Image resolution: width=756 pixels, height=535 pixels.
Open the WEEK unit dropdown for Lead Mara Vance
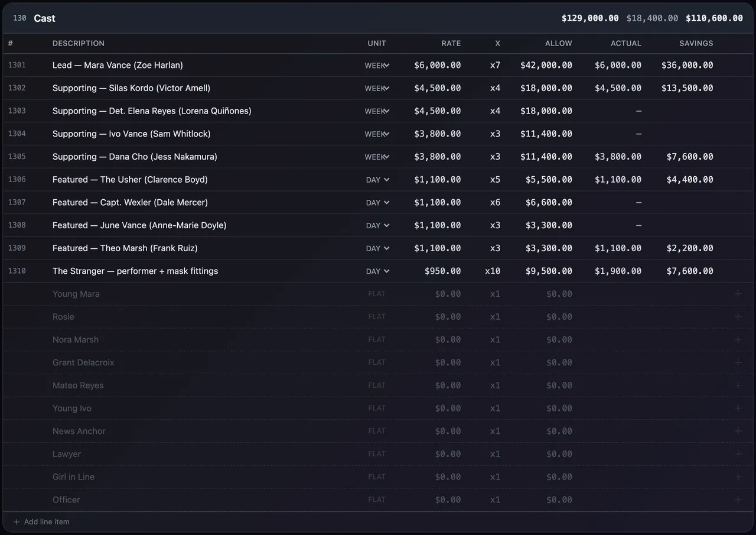pyautogui.click(x=377, y=66)
